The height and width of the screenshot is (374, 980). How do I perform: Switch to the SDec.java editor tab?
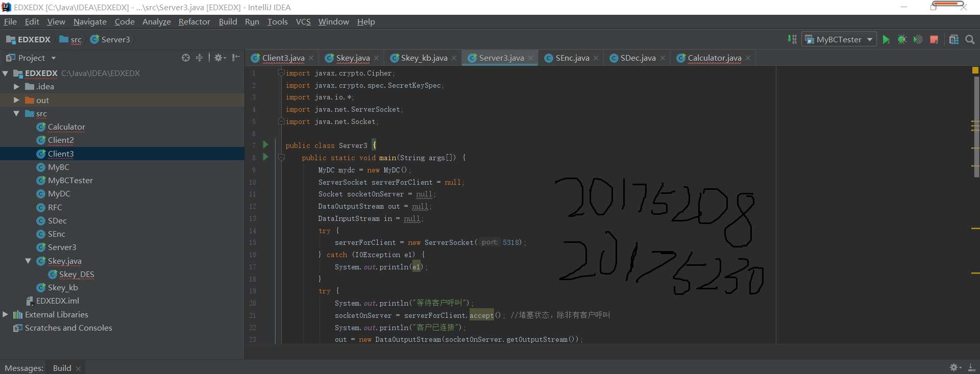[x=638, y=58]
